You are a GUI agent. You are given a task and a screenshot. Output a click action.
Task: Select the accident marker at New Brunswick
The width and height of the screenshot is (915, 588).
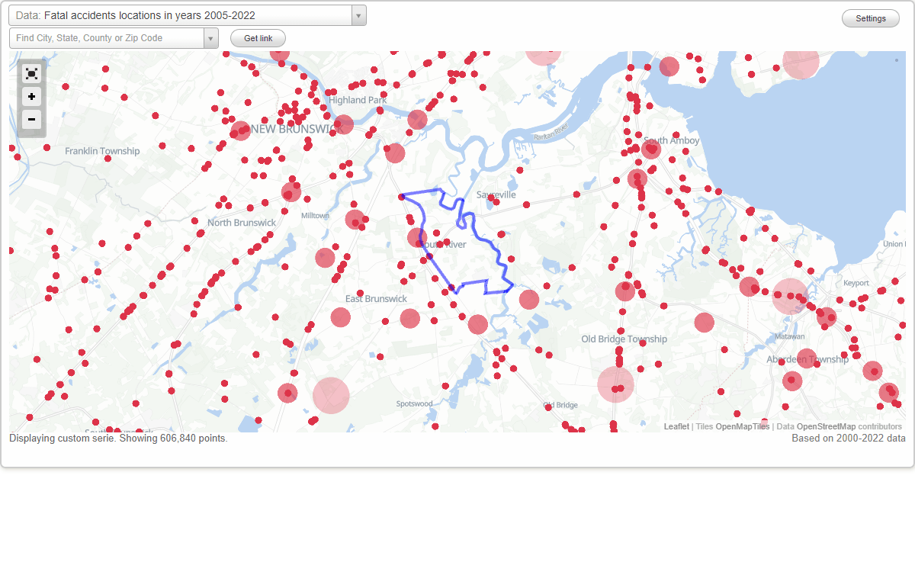pyautogui.click(x=241, y=131)
